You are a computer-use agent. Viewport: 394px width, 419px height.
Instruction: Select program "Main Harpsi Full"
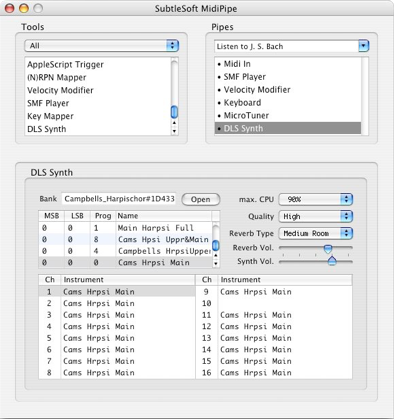[125, 228]
